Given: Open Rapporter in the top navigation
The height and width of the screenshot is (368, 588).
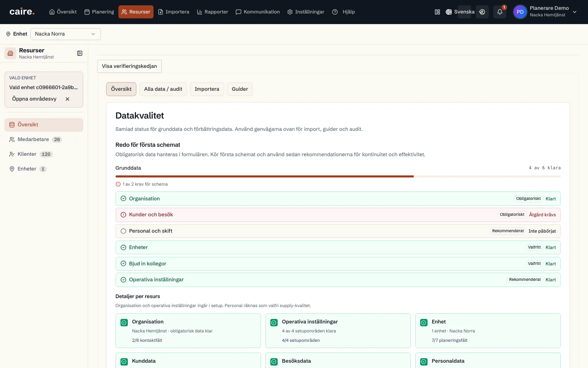Looking at the screenshot, I should tap(212, 12).
